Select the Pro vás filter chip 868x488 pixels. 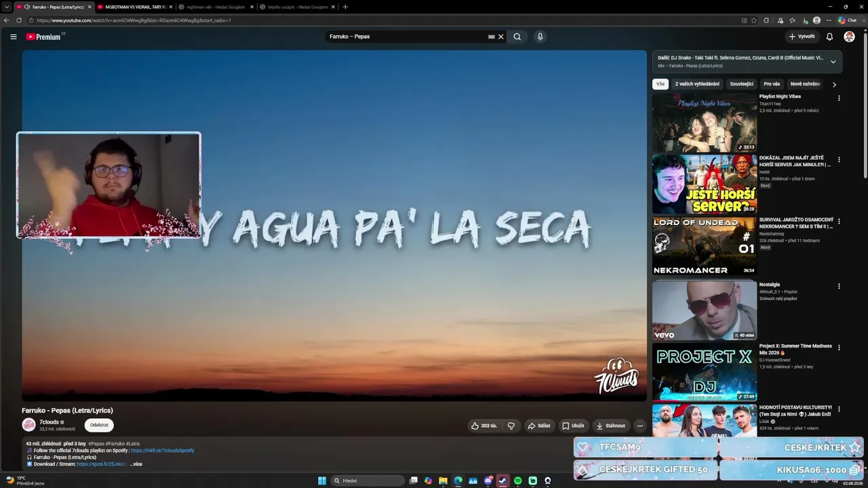point(772,84)
